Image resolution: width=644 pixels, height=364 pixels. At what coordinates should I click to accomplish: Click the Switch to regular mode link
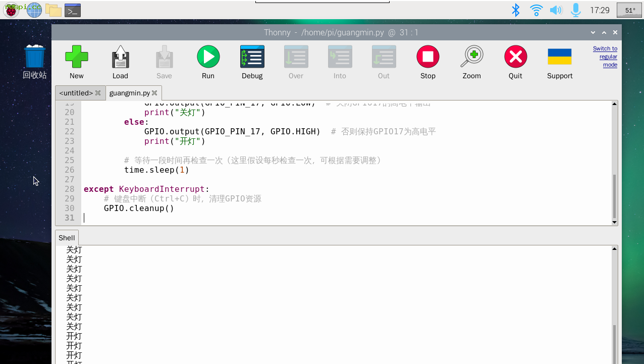point(605,57)
